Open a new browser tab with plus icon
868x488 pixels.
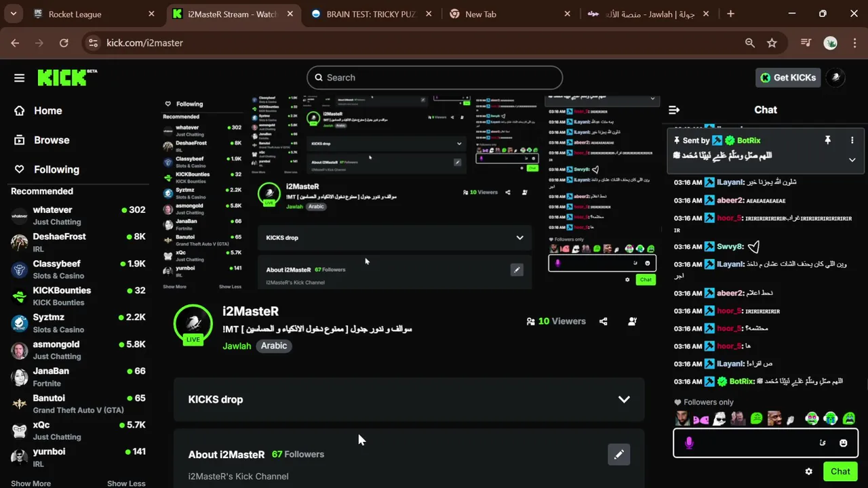click(730, 14)
